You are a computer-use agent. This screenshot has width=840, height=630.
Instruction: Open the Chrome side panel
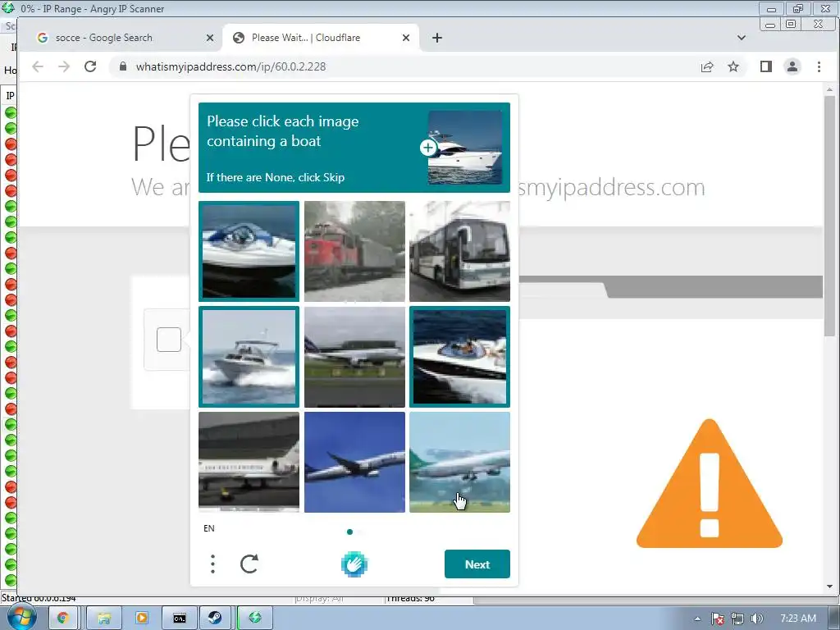[766, 66]
